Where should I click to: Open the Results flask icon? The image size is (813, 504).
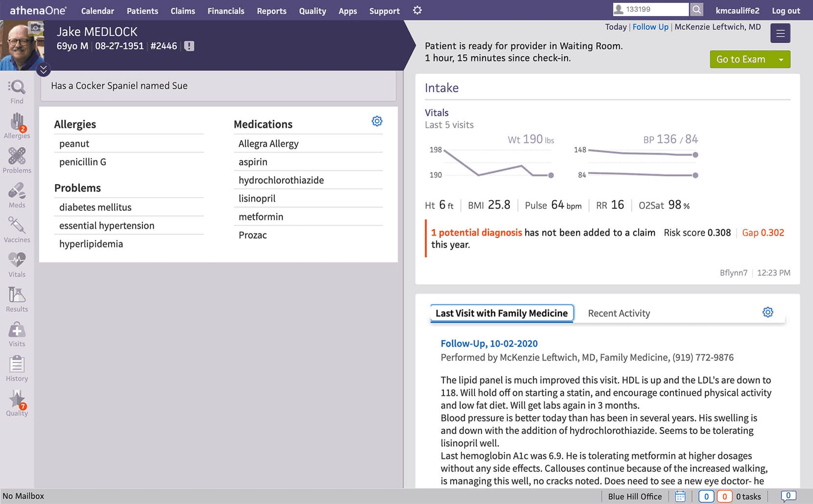coord(17,295)
